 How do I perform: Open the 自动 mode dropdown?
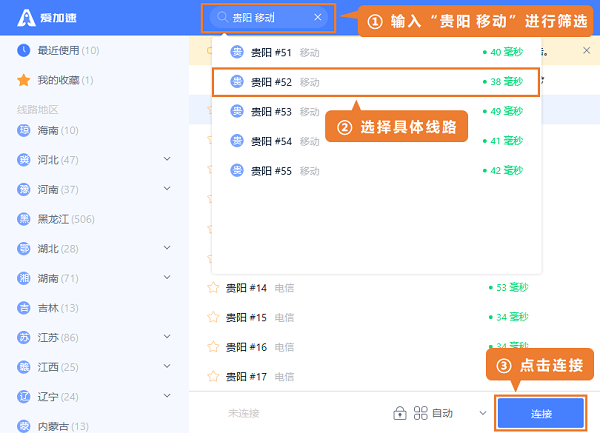click(483, 413)
